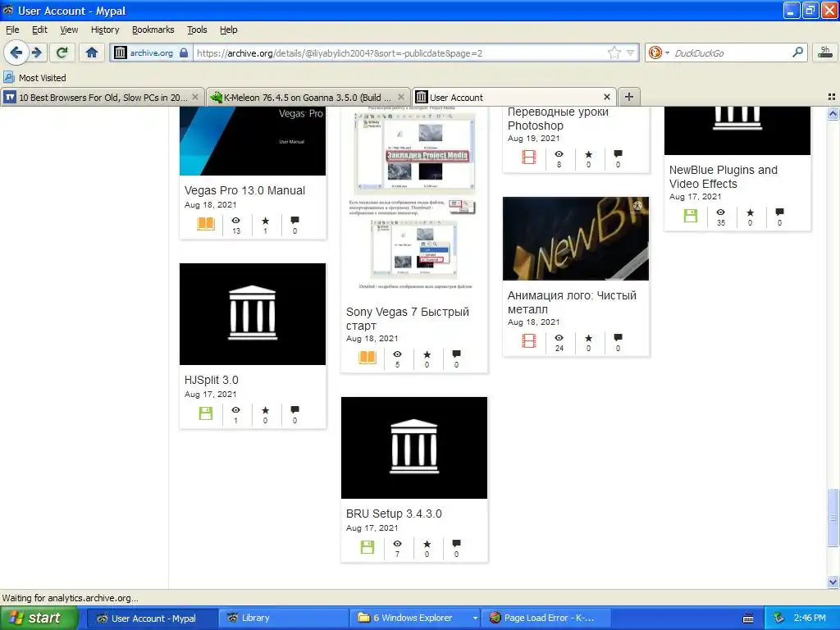Open the HJSplit 3.0 item link
Image resolution: width=840 pixels, height=630 pixels.
pyautogui.click(x=211, y=380)
